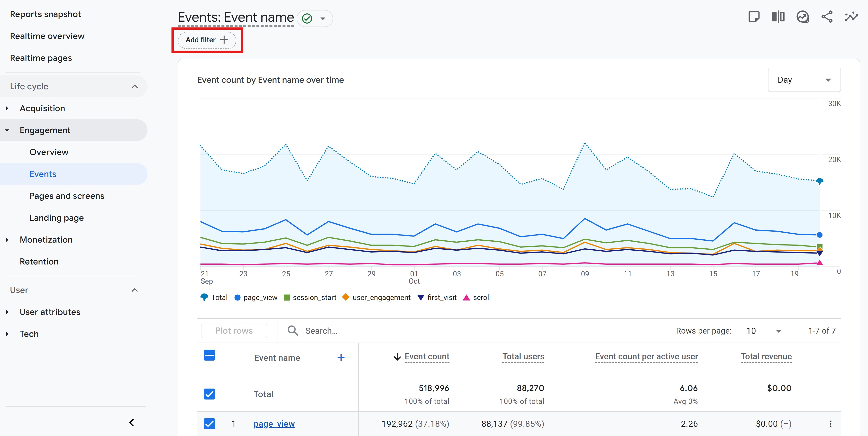The width and height of the screenshot is (868, 436).
Task: Click the green report status checkmark
Action: [307, 18]
